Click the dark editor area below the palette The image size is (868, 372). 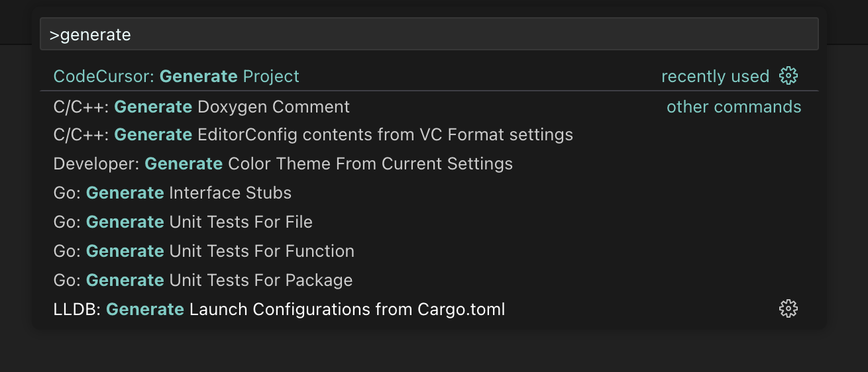tap(434, 351)
